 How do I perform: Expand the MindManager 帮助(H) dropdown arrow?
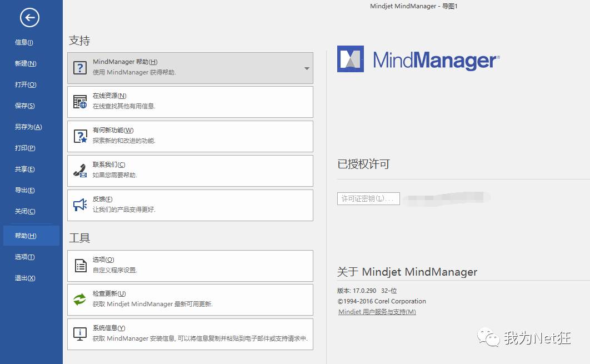[x=307, y=68]
